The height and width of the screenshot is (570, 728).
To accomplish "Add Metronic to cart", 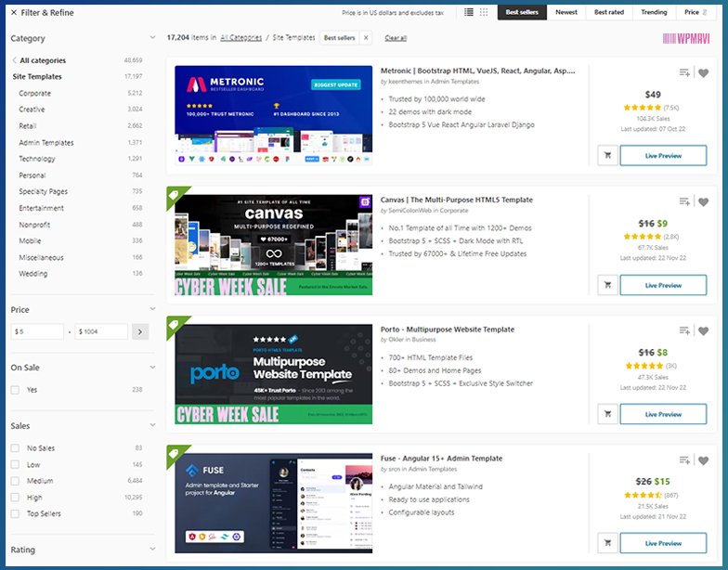I will (x=607, y=156).
